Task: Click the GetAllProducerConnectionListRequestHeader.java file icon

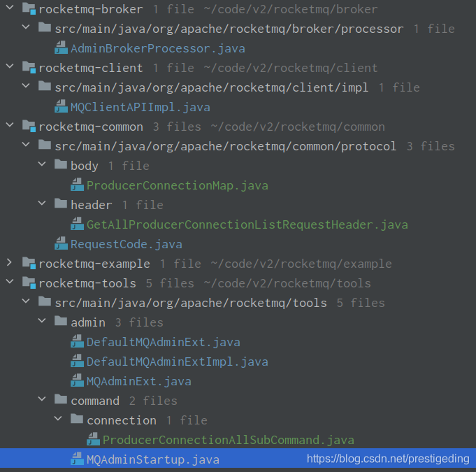Action: pyautogui.click(x=77, y=224)
